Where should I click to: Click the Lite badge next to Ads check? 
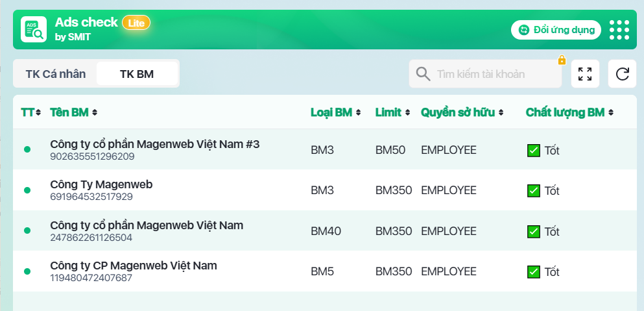tap(136, 23)
